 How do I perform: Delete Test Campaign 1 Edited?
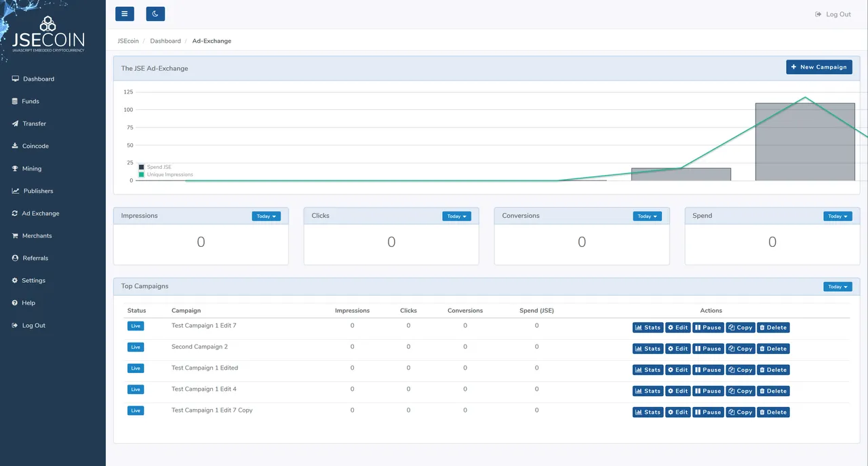click(x=773, y=370)
